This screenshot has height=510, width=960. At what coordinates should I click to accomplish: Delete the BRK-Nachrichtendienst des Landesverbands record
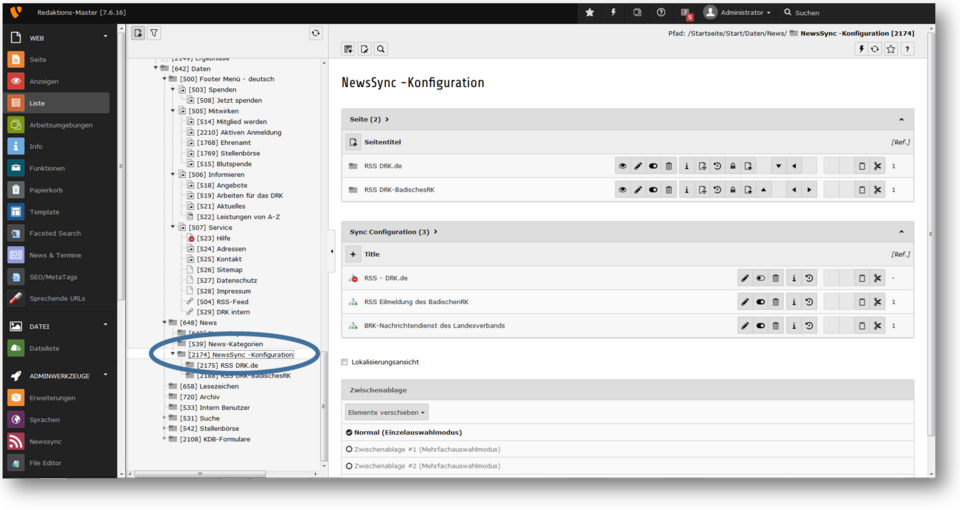point(776,325)
